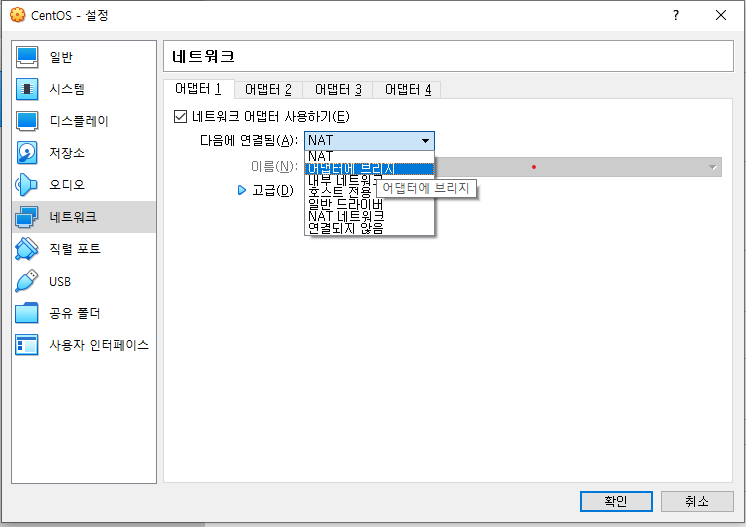Select 오디오 label in the sidebar

pyautogui.click(x=67, y=185)
